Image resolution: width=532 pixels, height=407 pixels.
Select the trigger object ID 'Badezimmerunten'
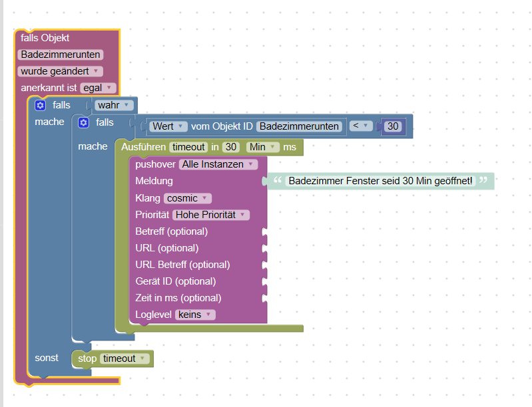tap(61, 55)
